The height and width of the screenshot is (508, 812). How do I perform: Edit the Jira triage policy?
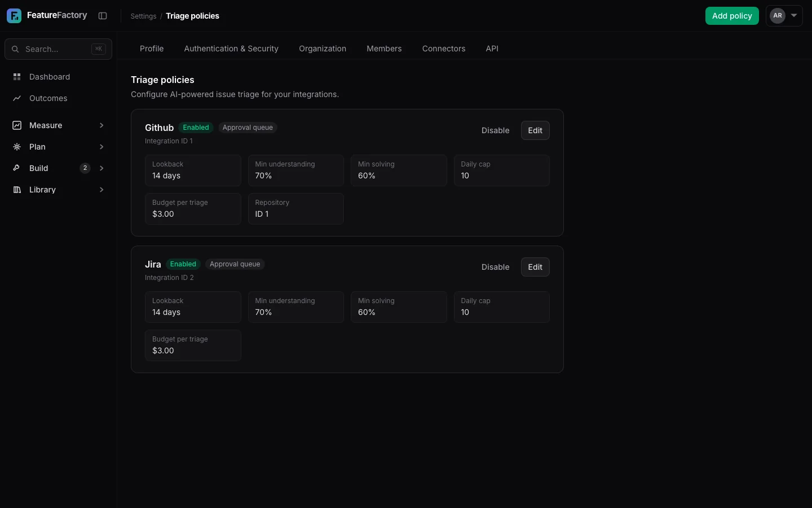535,267
